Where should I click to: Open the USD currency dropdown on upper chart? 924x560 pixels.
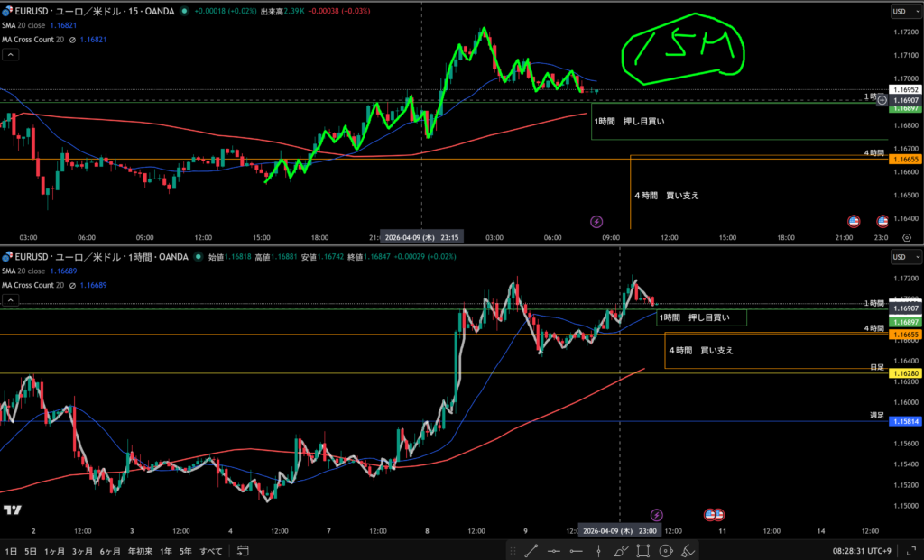[x=902, y=12]
